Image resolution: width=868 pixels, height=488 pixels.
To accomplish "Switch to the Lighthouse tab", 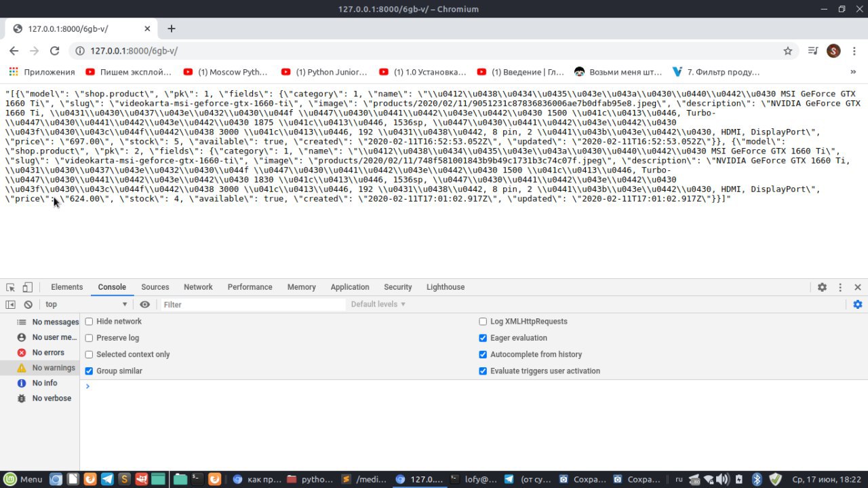I will tap(446, 287).
